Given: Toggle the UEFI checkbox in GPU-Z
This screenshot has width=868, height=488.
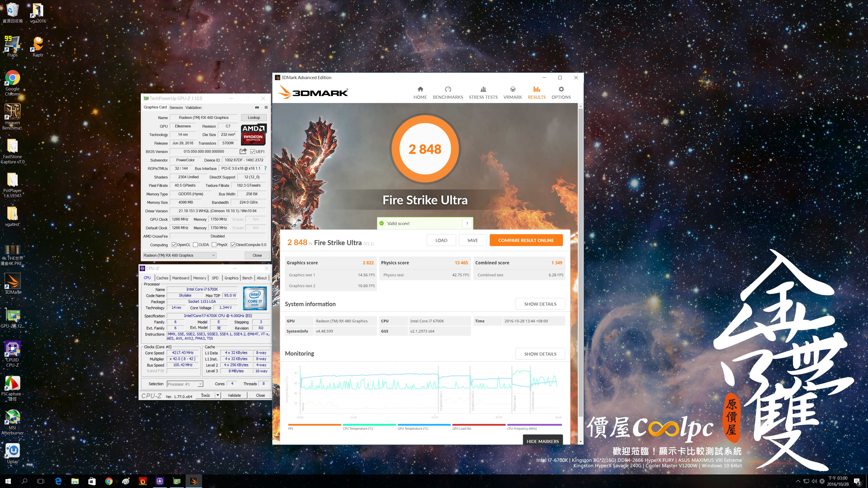Looking at the screenshot, I should point(252,152).
